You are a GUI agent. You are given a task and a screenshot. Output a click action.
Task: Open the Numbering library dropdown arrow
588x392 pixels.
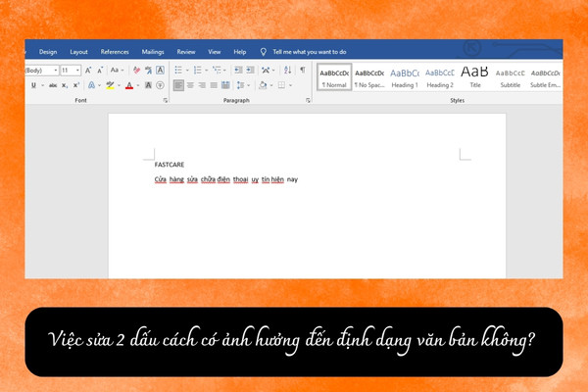(x=206, y=71)
